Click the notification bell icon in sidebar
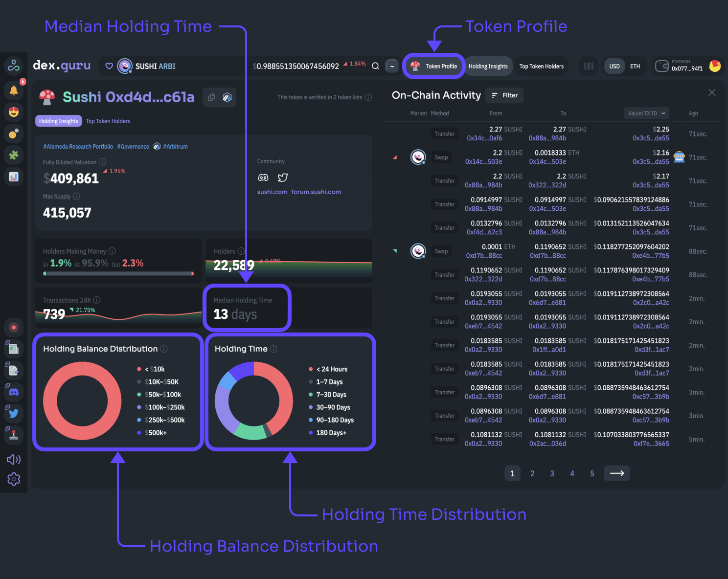The height and width of the screenshot is (579, 728). (x=14, y=90)
